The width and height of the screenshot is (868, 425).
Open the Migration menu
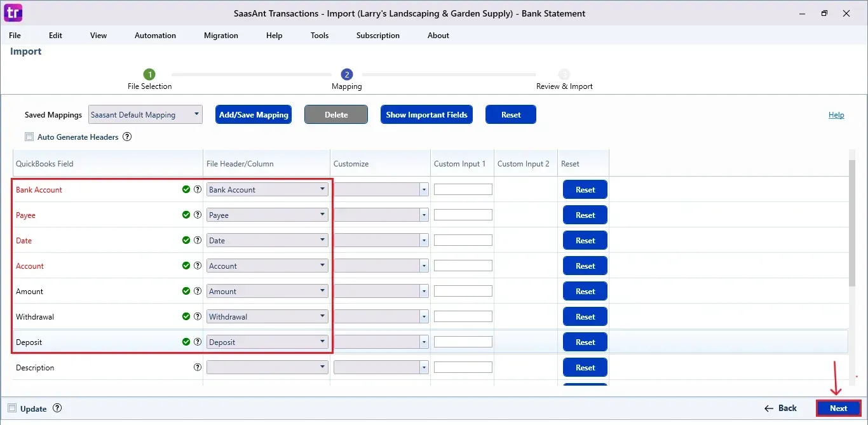(221, 36)
